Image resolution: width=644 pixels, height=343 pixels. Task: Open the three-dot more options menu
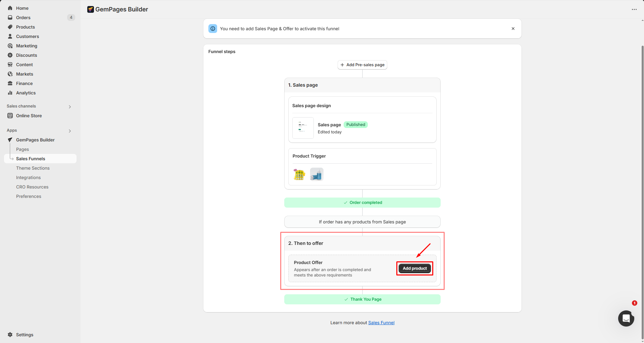point(634,9)
